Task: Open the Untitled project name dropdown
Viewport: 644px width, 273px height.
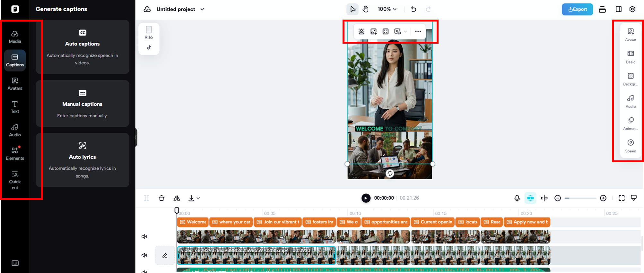Action: coord(202,9)
